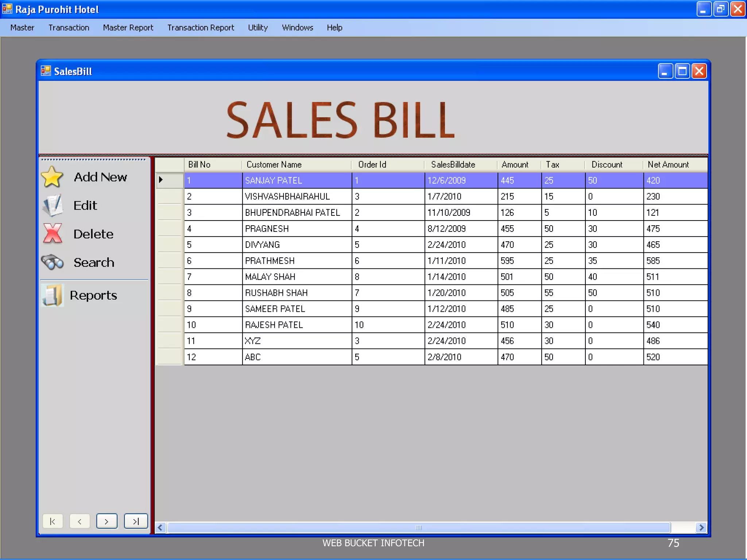
Task: Click the grid's horizontal scrollbar thumb
Action: click(419, 528)
